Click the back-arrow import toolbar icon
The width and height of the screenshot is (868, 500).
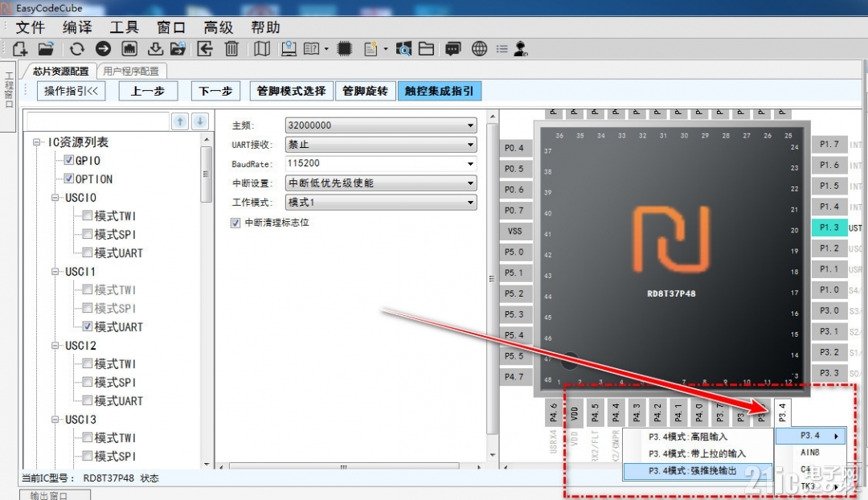pyautogui.click(x=205, y=49)
